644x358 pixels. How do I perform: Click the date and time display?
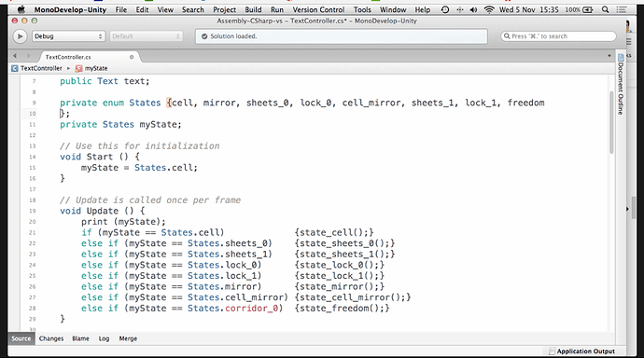pyautogui.click(x=528, y=9)
